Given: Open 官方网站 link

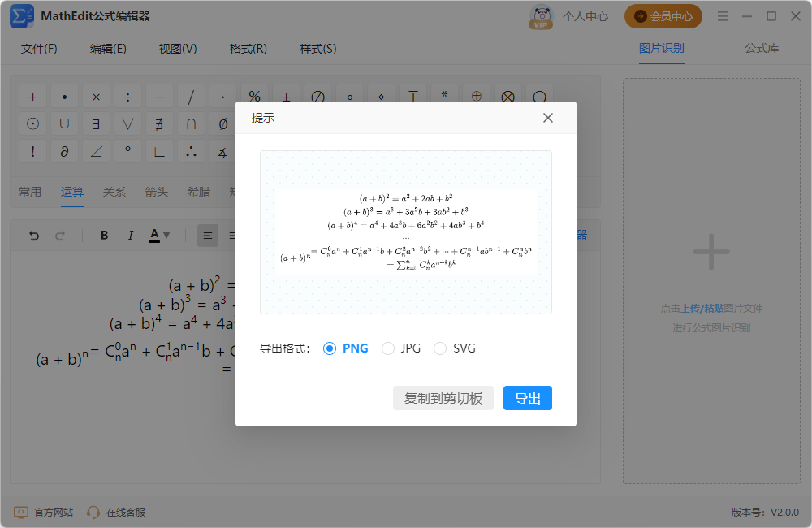Looking at the screenshot, I should coord(44,513).
